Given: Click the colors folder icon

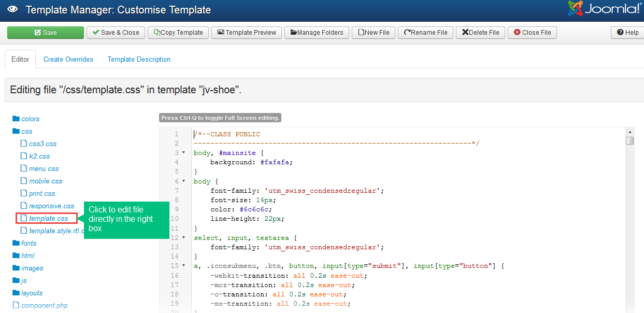Looking at the screenshot, I should tap(16, 119).
